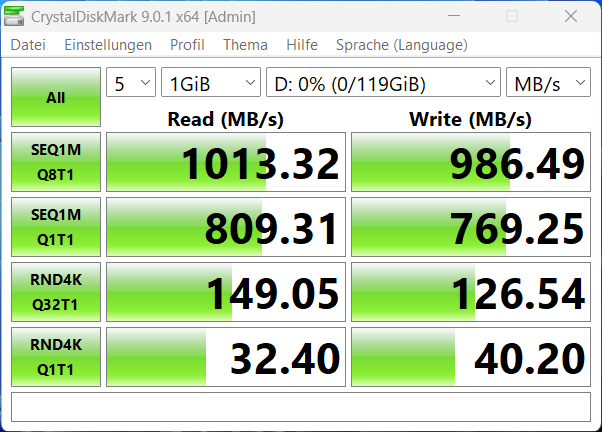Viewport: 602px width, 432px height.
Task: Open the drive selection dropdown for D:
Action: pos(383,84)
